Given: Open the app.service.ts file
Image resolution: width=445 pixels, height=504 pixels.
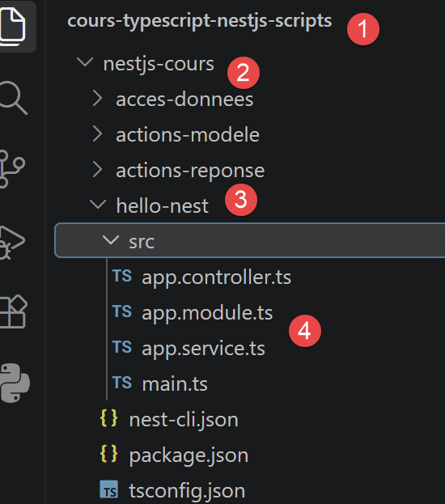Looking at the screenshot, I should click(203, 349).
